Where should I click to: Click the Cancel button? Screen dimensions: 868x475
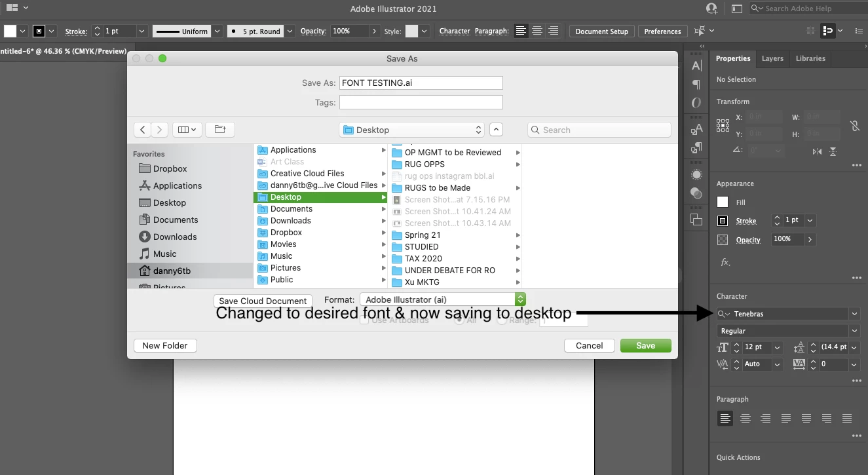[589, 345]
